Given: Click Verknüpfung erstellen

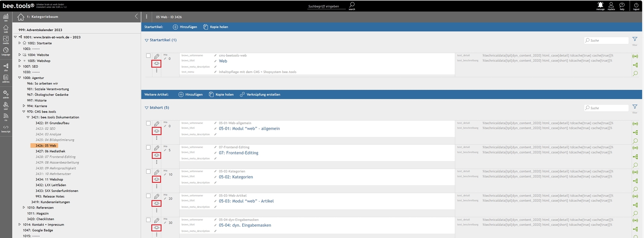Looking at the screenshot, I should click(260, 94).
